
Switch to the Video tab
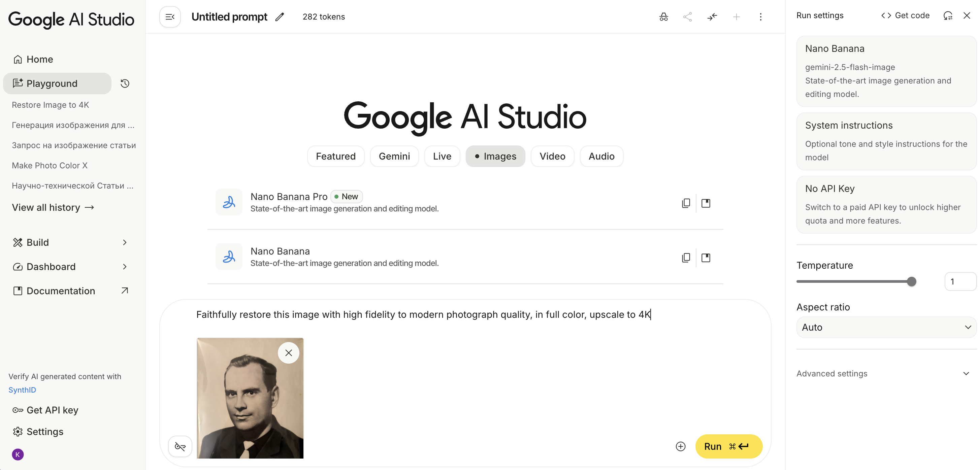552,156
